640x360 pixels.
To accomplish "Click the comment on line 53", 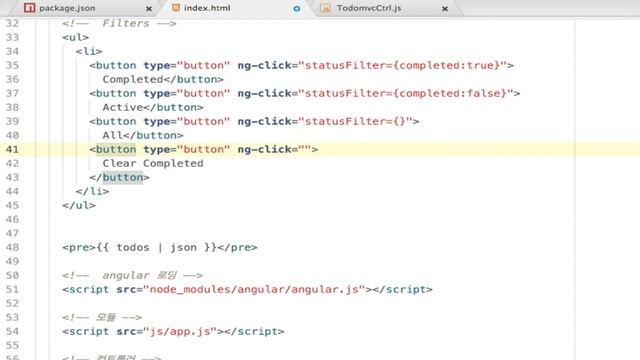I will coord(102,318).
